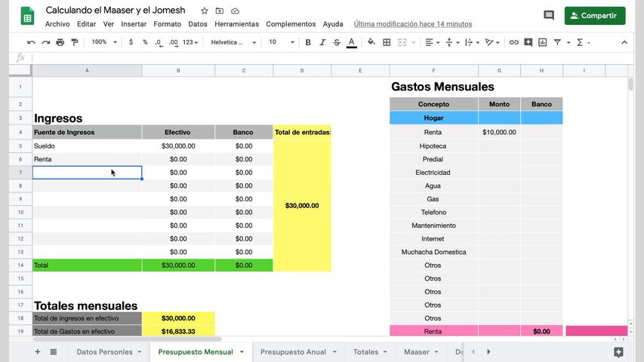Open vertical align dropdown
This screenshot has height=362, width=644.
click(x=452, y=42)
